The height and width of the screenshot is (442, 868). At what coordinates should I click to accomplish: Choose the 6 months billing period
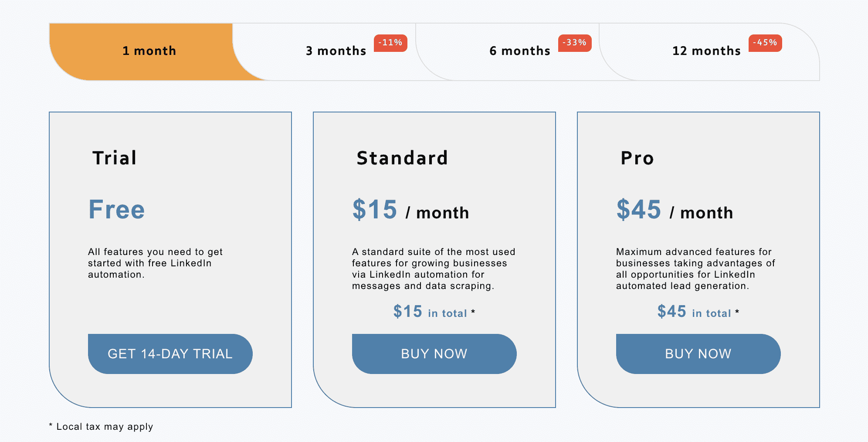[x=519, y=51]
